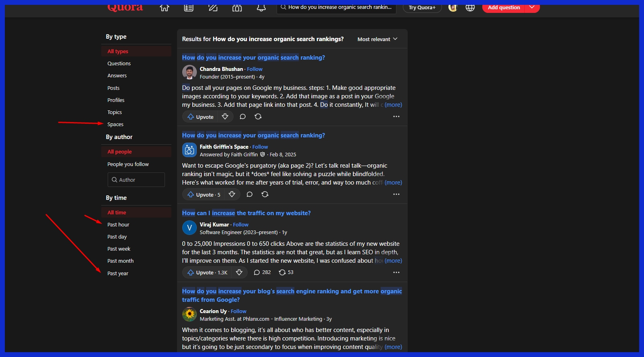The image size is (644, 357).
Task: Expand Faith Griffin's answer with more
Action: pyautogui.click(x=393, y=183)
